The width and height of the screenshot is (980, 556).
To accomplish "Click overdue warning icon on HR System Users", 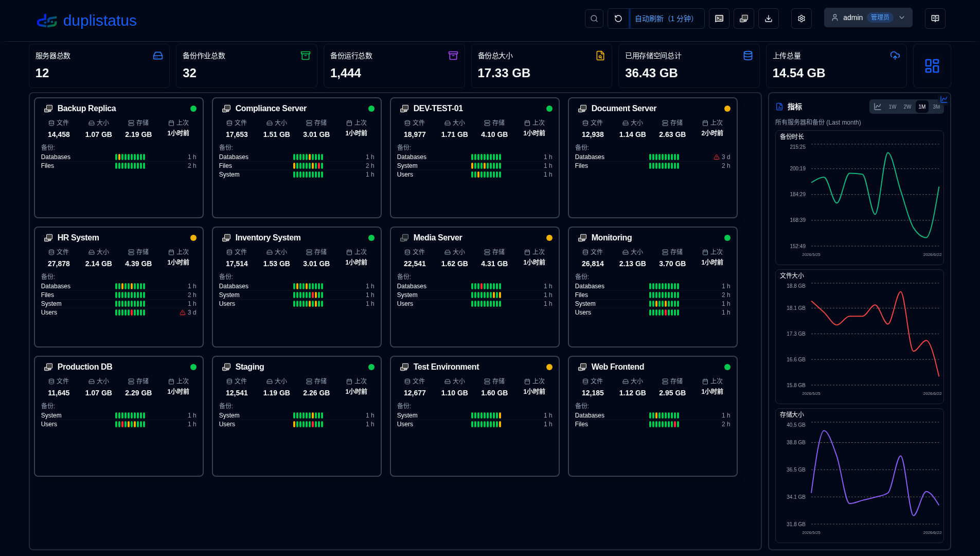I will pyautogui.click(x=182, y=312).
